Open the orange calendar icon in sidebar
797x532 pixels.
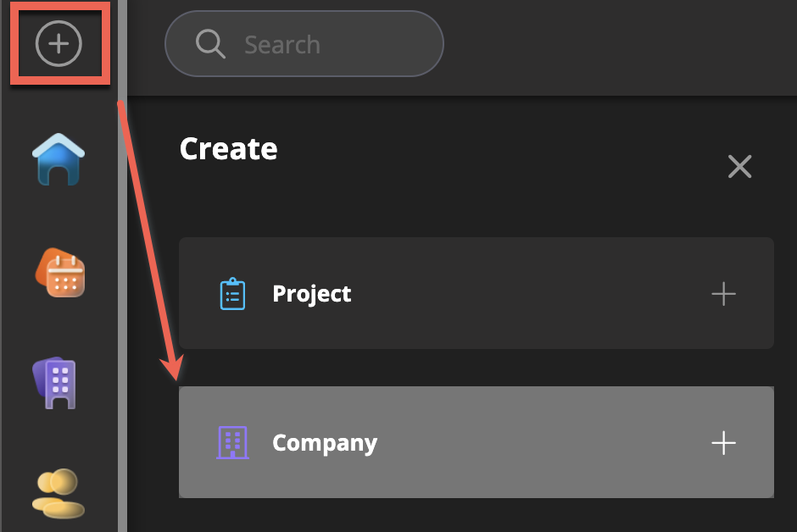(59, 273)
